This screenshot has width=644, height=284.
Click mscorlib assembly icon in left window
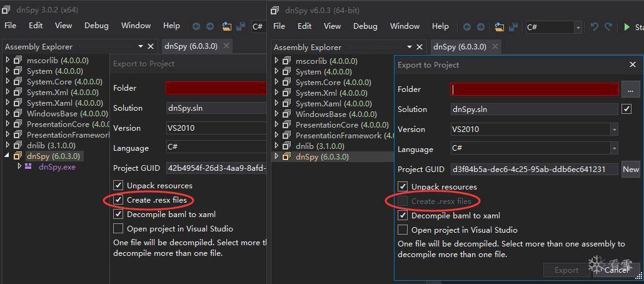click(18, 61)
